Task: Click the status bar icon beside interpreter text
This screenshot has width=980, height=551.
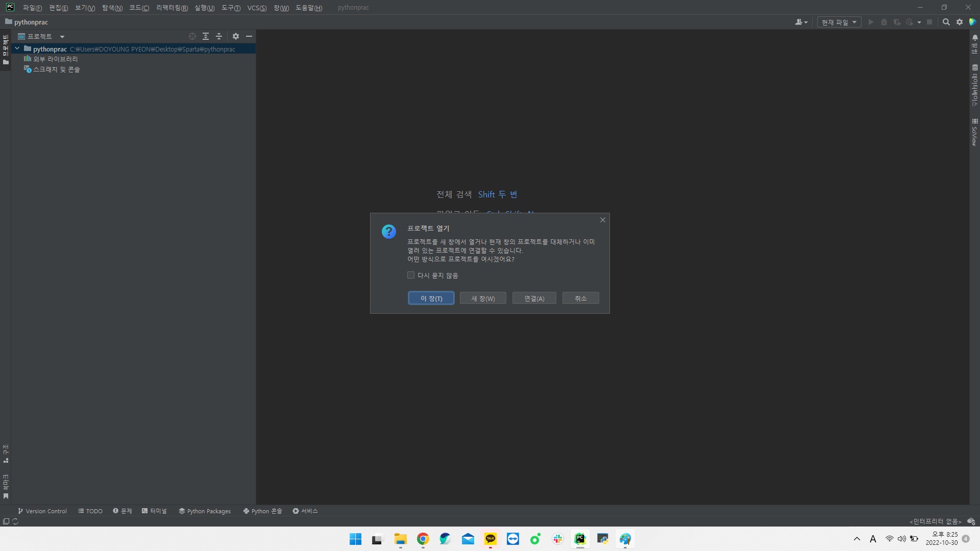Action: (971, 521)
